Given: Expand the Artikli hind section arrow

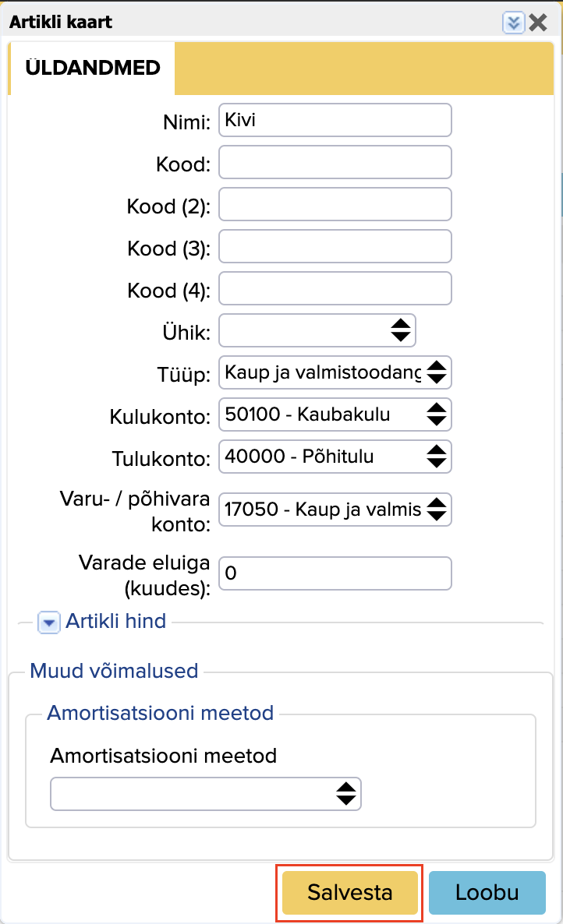Looking at the screenshot, I should [x=49, y=622].
